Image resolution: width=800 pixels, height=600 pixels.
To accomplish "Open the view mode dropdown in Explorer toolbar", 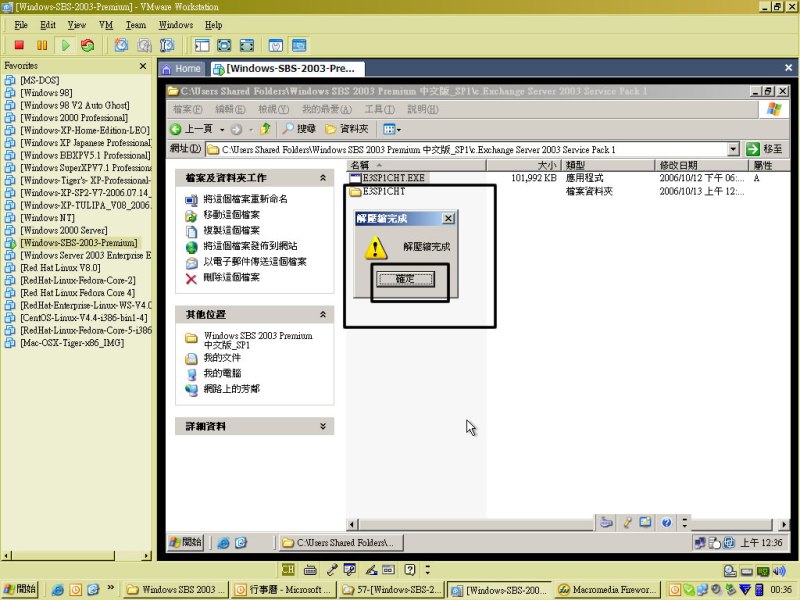I will point(392,130).
